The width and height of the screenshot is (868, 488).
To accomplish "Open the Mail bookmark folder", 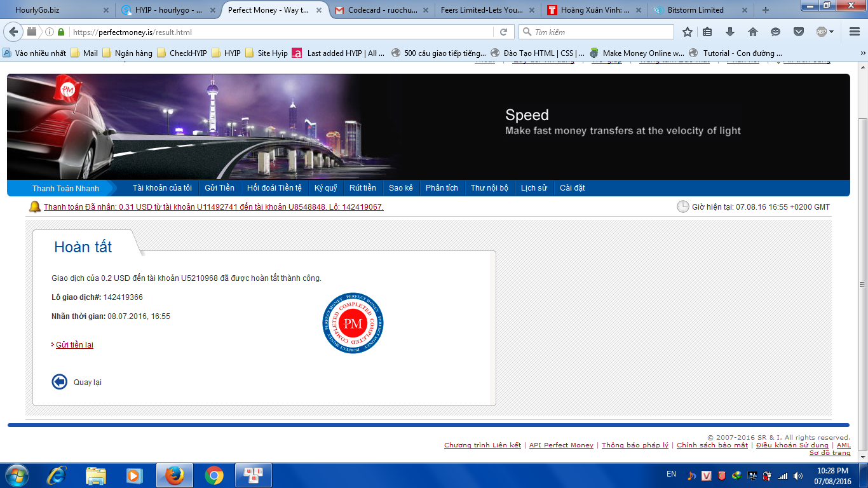I will (84, 53).
